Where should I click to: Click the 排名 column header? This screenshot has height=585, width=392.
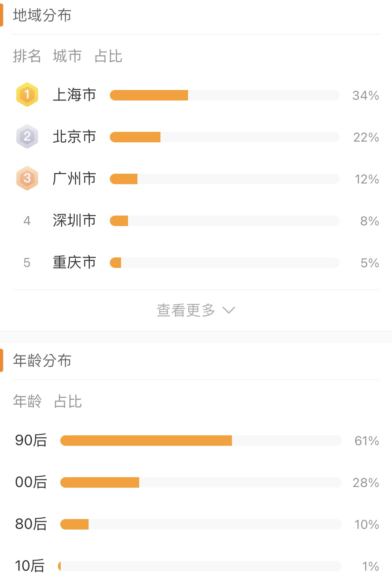pyautogui.click(x=27, y=56)
